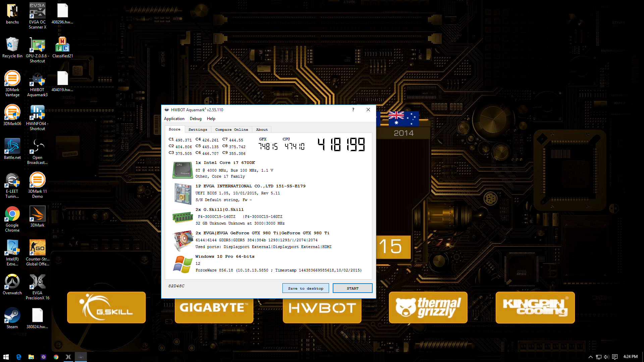Image resolution: width=644 pixels, height=362 pixels.
Task: Open File Explorer from the taskbar
Action: (31, 357)
